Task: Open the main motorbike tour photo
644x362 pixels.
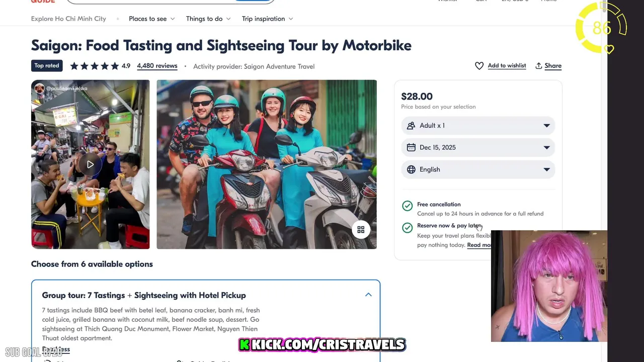Action: click(266, 164)
